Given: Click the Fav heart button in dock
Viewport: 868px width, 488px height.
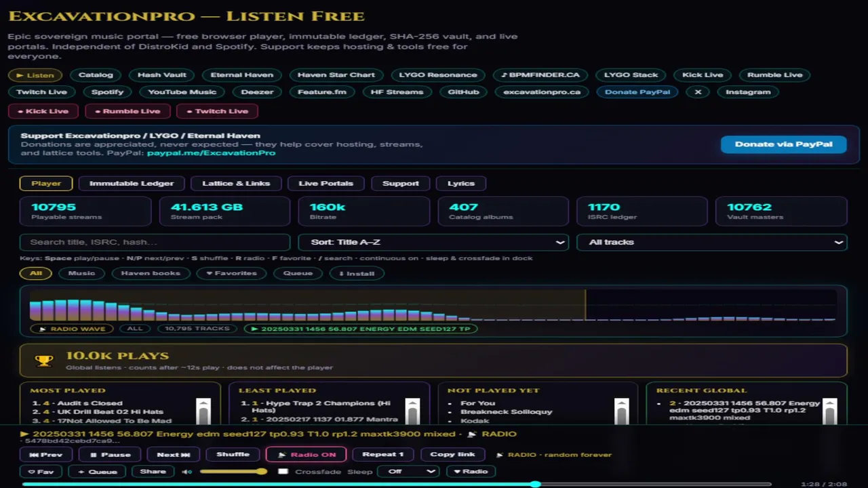Looking at the screenshot, I should [x=41, y=472].
